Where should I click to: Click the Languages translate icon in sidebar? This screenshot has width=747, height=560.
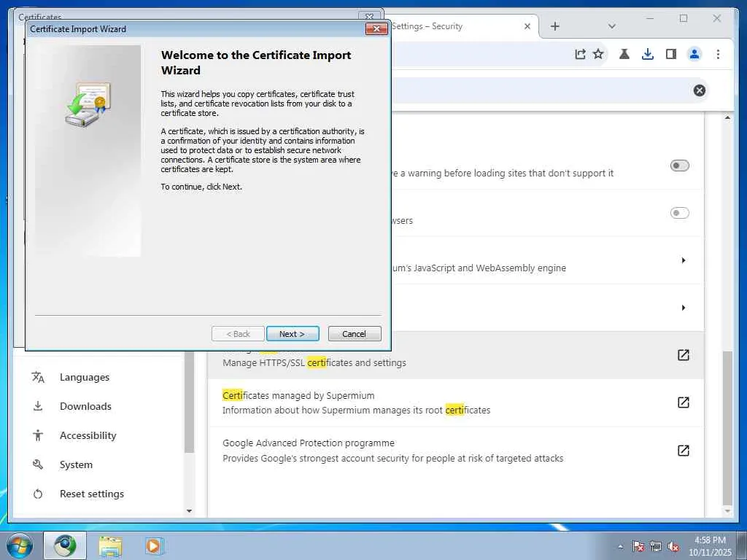tap(38, 377)
